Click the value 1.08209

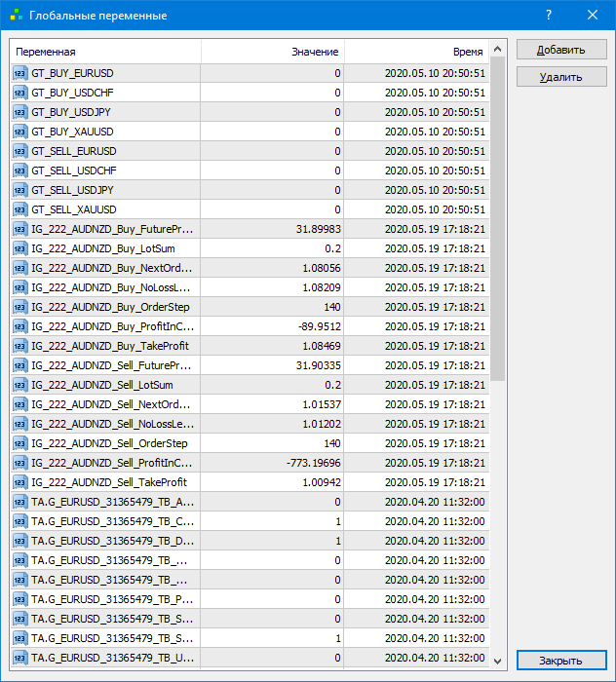pyautogui.click(x=322, y=287)
